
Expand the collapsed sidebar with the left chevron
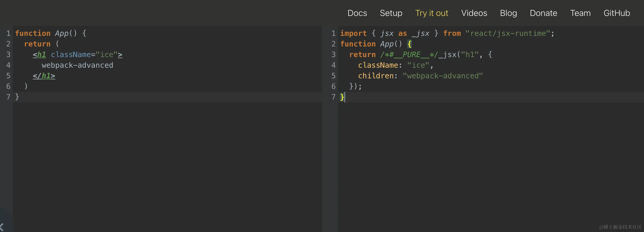(2, 227)
